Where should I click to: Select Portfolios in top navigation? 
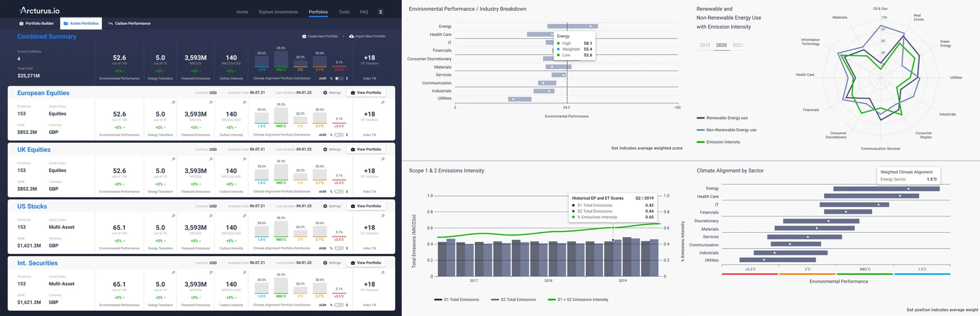pyautogui.click(x=318, y=12)
